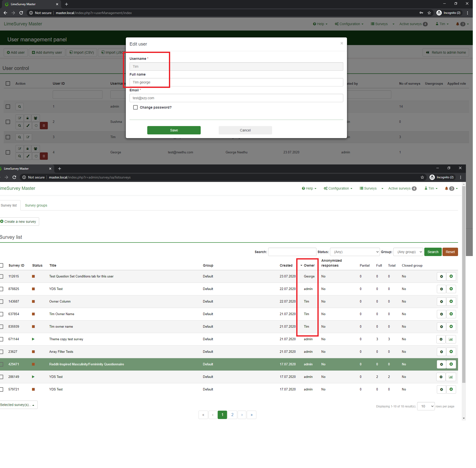Image resolution: width=476 pixels, height=468 pixels.
Task: Click the trash icon for user George
Action: pyautogui.click(x=44, y=156)
